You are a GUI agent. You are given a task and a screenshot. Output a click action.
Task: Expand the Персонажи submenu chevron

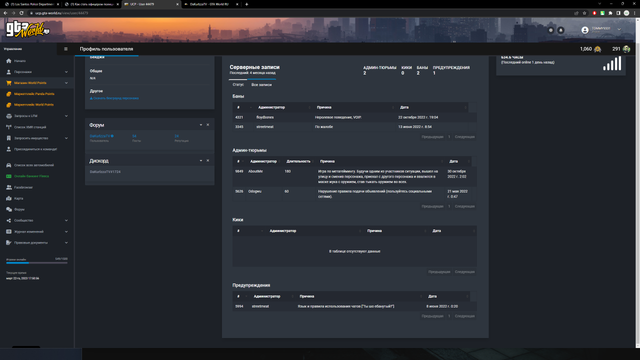pos(66,72)
